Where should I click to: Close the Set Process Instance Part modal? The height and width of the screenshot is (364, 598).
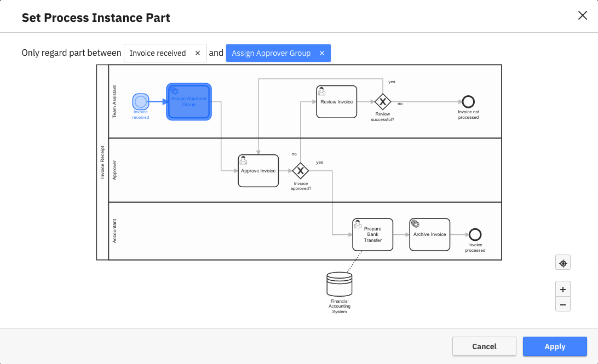583,15
